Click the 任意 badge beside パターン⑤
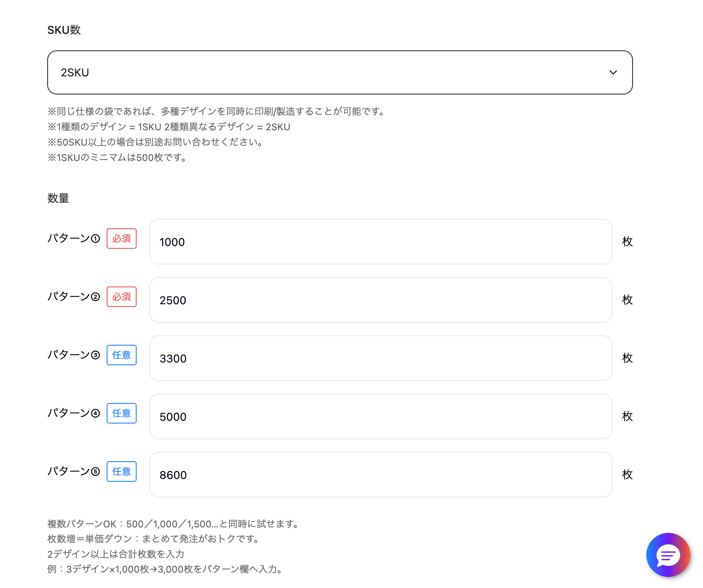 click(121, 472)
